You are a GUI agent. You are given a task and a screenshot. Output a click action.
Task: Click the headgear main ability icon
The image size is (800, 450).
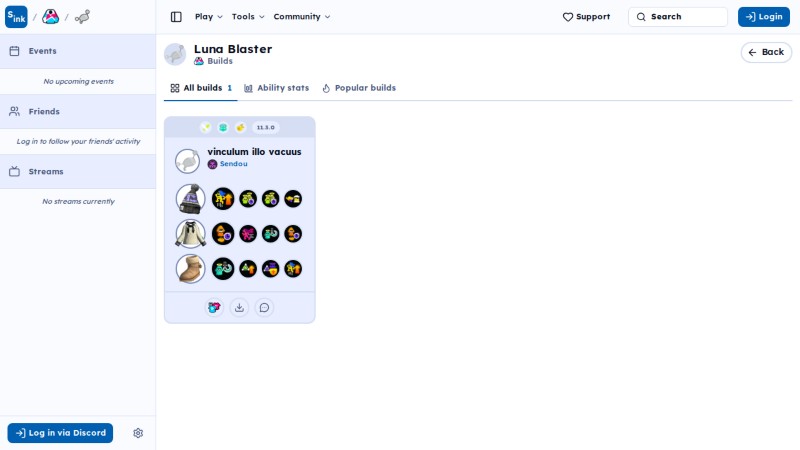coord(223,198)
